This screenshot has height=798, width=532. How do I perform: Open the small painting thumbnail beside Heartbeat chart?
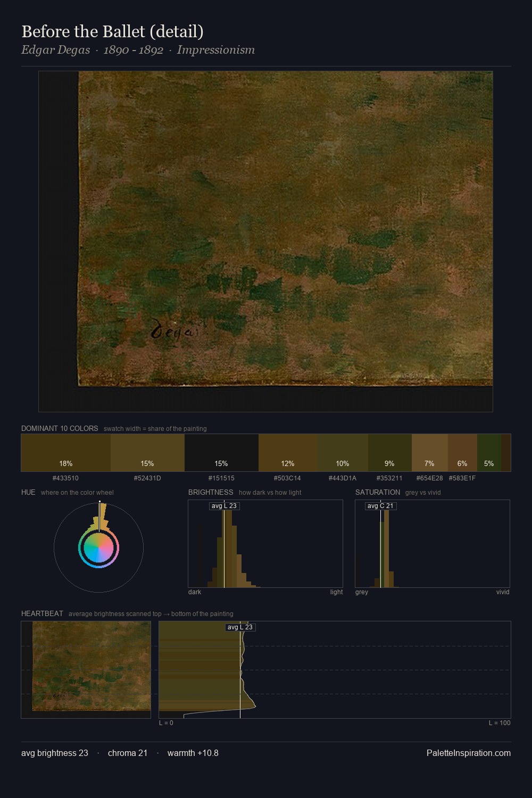point(86,670)
